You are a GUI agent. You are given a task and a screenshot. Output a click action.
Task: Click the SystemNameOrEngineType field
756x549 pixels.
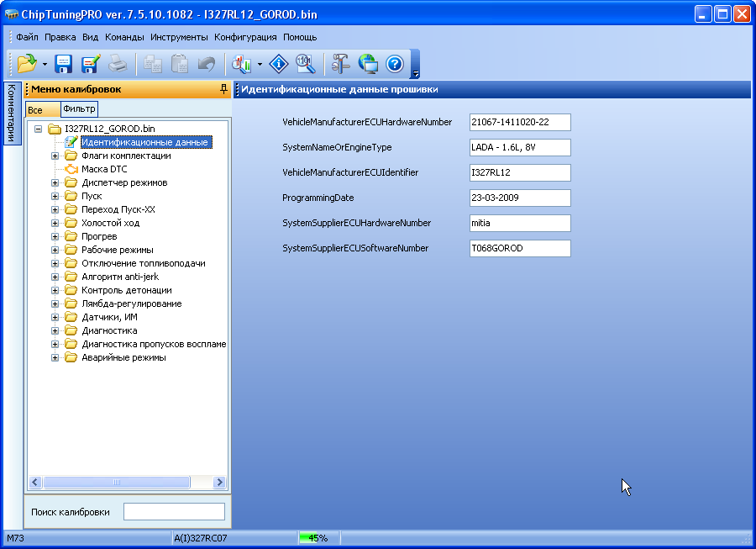[x=520, y=148]
